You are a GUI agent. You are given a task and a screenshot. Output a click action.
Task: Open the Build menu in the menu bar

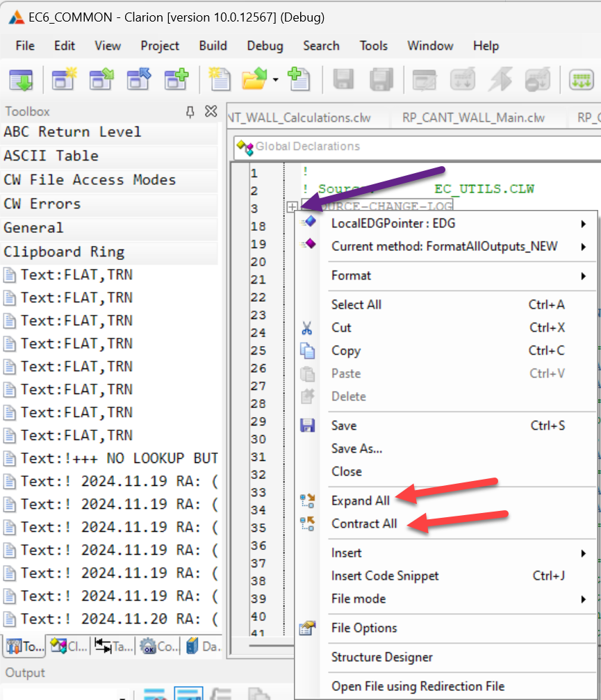(x=213, y=46)
